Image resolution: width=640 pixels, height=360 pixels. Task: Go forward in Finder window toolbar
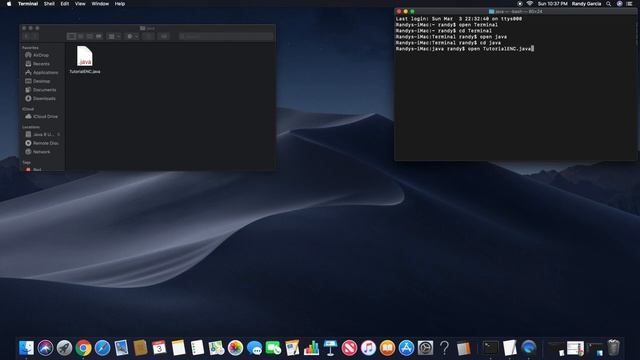point(35,36)
